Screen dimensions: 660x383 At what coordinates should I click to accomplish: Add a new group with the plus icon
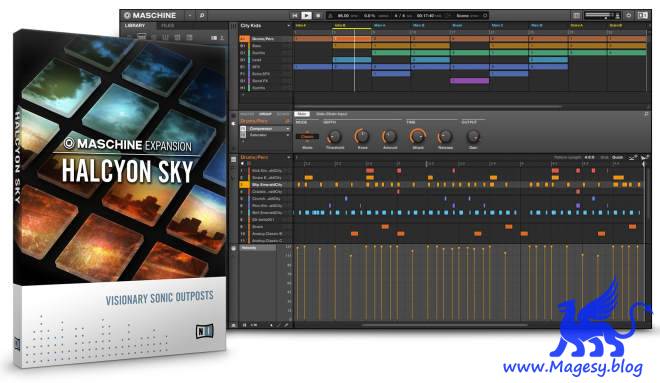tap(243, 95)
